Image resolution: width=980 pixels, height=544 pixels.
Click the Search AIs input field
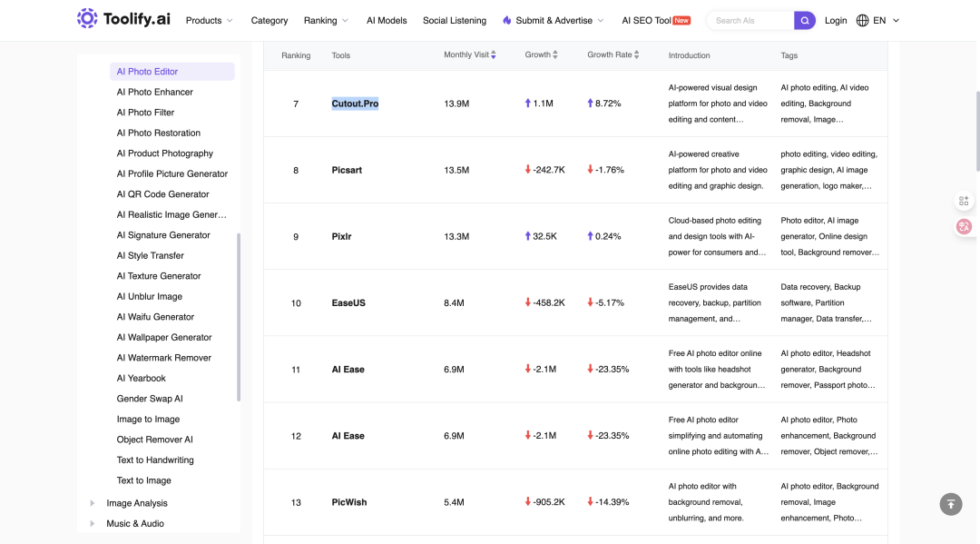pyautogui.click(x=751, y=21)
